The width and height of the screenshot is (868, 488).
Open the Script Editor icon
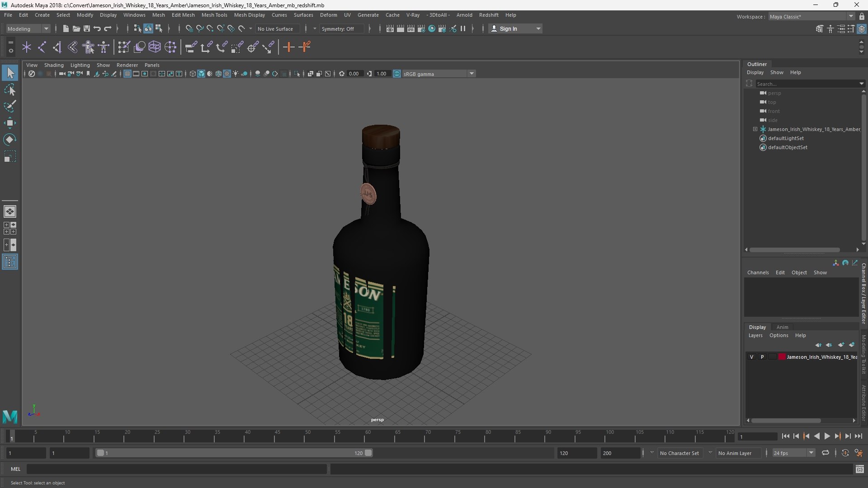coord(860,469)
